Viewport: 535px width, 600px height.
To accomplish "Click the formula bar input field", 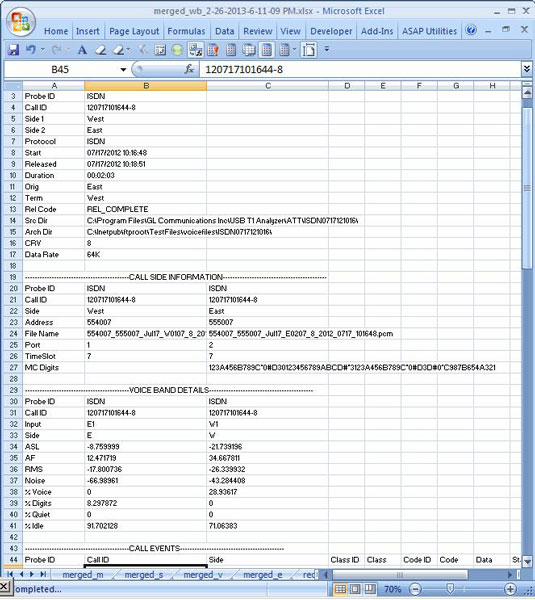I will click(x=360, y=69).
